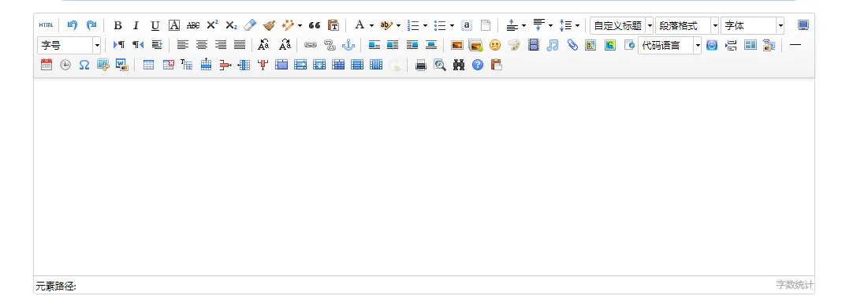The image size is (868, 307).
Task: Attach a file with the paperclip icon
Action: pyautogui.click(x=572, y=46)
